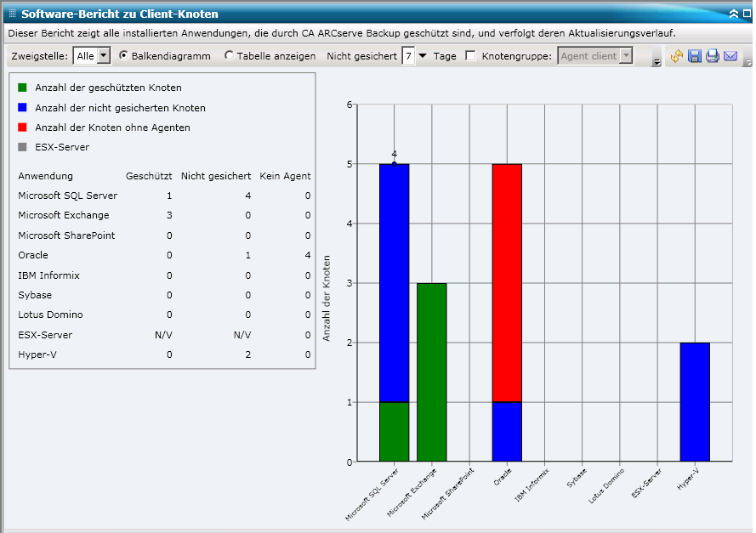The height and width of the screenshot is (533, 756).
Task: Save the report using the disk icon
Action: pos(695,56)
